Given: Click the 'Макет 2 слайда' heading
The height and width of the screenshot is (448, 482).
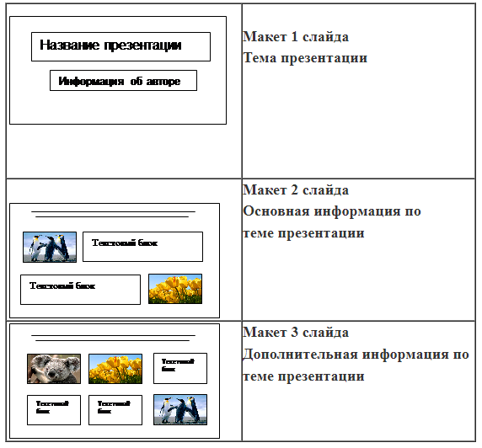Looking at the screenshot, I should pyautogui.click(x=296, y=189).
